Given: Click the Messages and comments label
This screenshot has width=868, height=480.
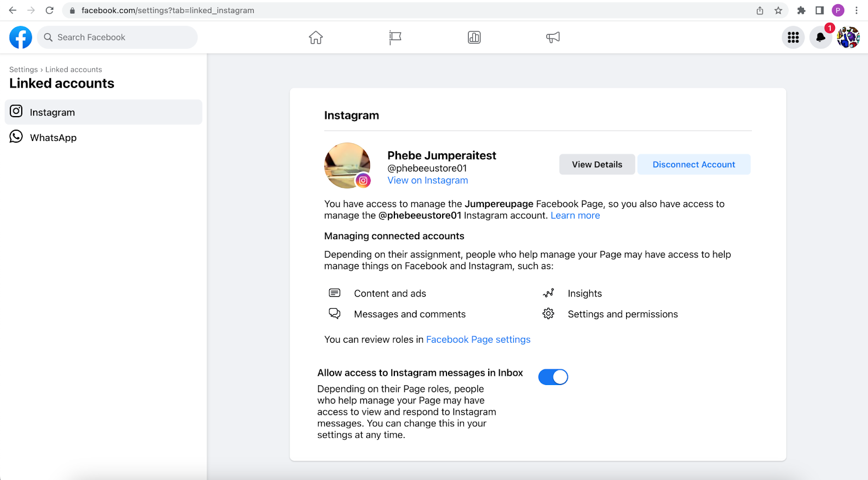Looking at the screenshot, I should tap(410, 314).
